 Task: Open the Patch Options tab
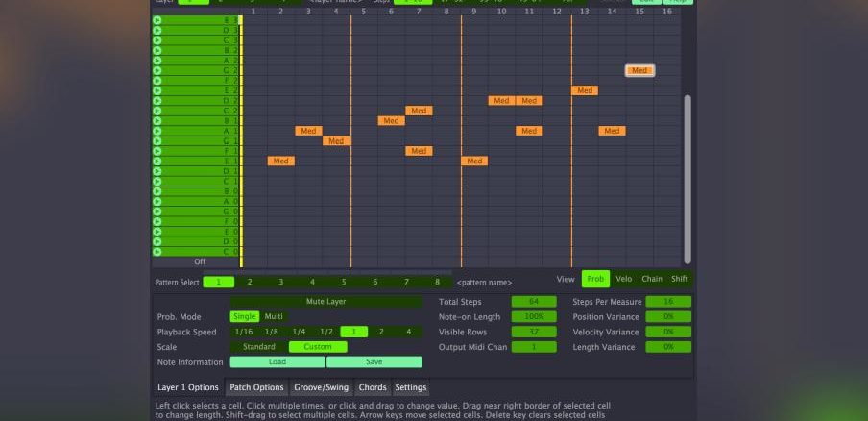click(257, 387)
